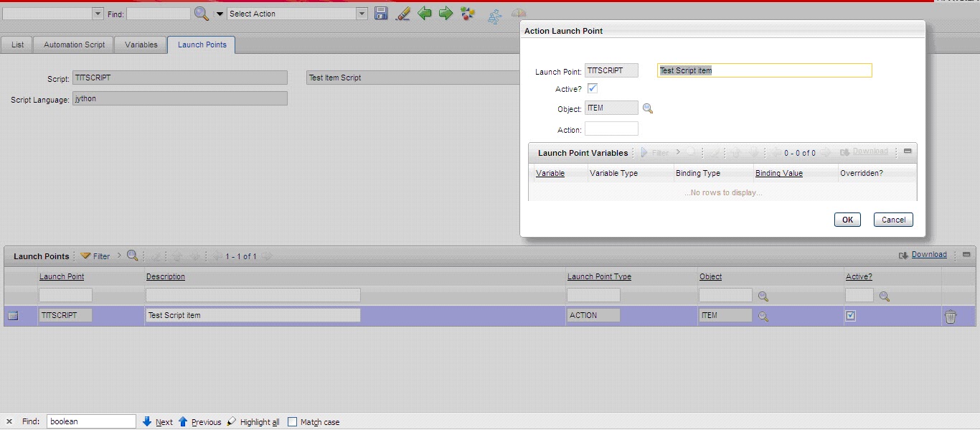Click OK in the Action Launch Point dialog
This screenshot has height=430, width=980.
[x=847, y=220]
